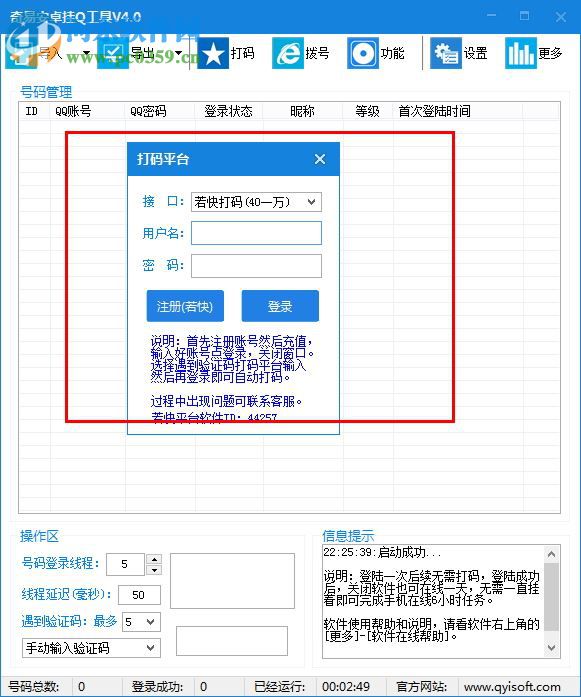Click the 号码总数 status value
This screenshot has width=581, height=697.
click(x=81, y=687)
